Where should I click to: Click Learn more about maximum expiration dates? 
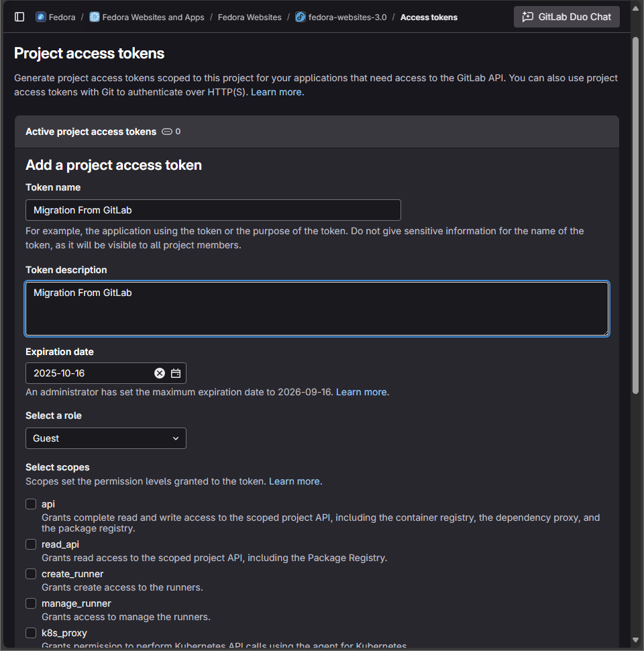361,392
